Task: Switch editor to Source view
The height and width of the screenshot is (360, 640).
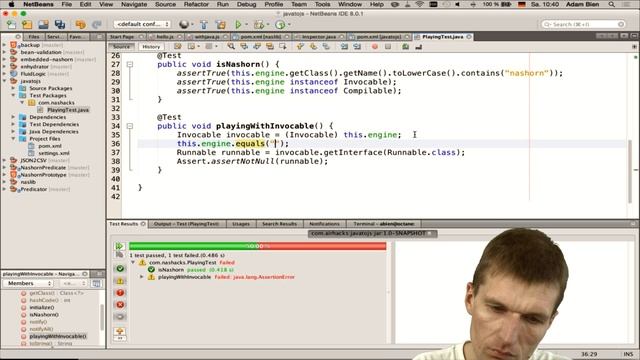Action: tap(121, 47)
